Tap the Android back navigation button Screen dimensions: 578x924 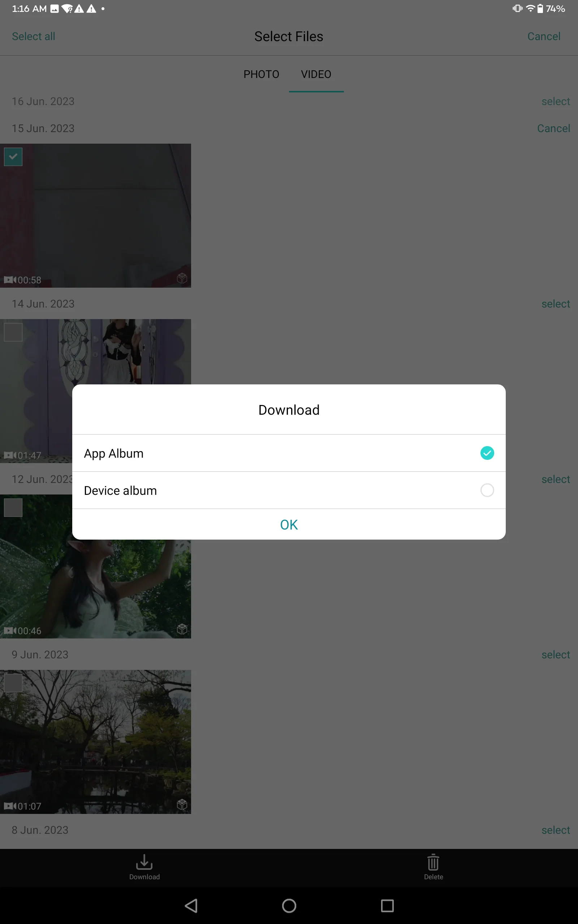pos(191,906)
